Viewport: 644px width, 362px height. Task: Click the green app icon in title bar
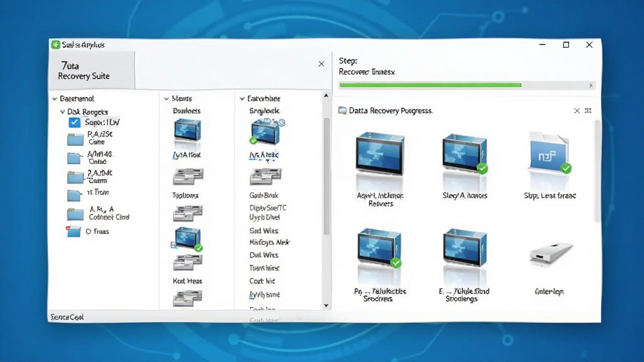point(55,45)
